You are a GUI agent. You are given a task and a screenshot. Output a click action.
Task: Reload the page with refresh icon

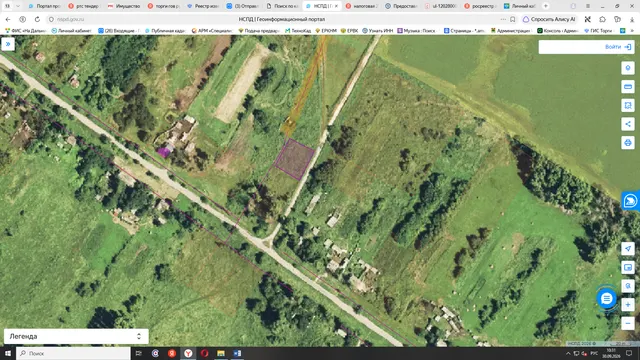point(37,19)
